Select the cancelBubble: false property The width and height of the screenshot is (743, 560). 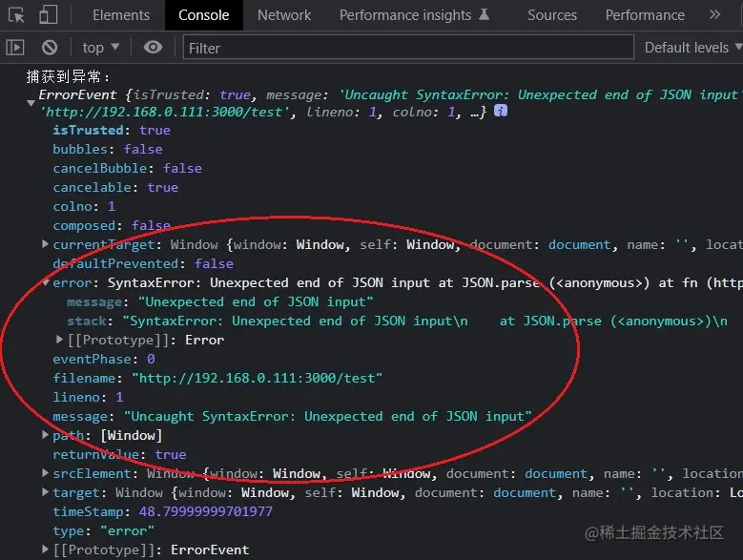128,168
